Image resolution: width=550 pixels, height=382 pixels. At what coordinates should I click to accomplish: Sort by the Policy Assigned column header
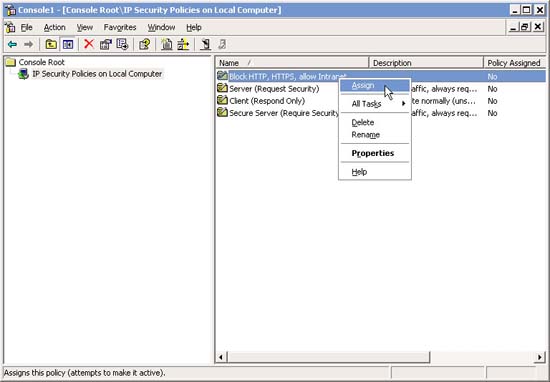coord(514,63)
